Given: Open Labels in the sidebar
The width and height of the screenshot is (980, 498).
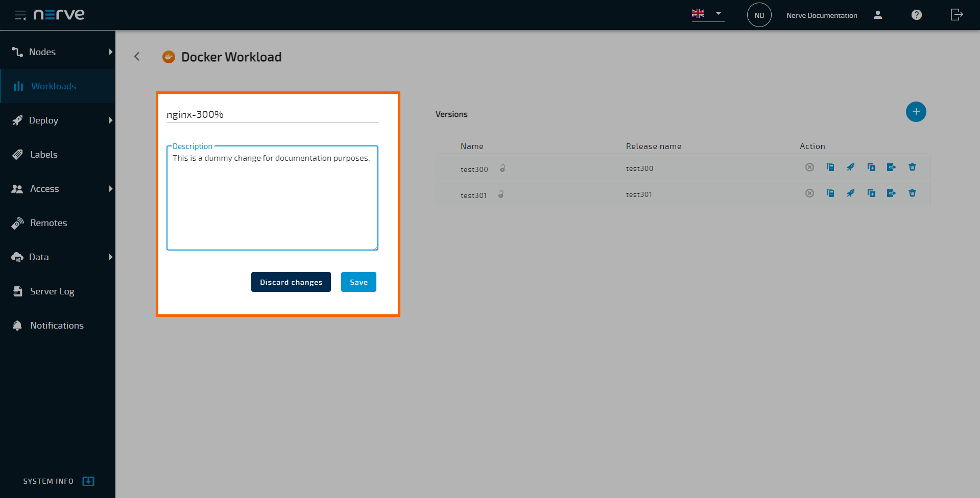Looking at the screenshot, I should (x=44, y=155).
